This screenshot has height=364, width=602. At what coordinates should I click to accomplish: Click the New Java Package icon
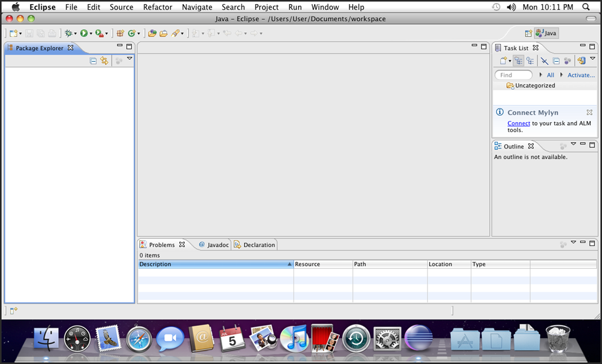[x=120, y=33]
